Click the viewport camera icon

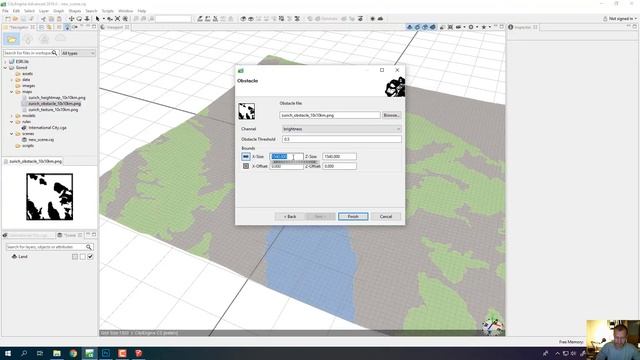pos(458,27)
